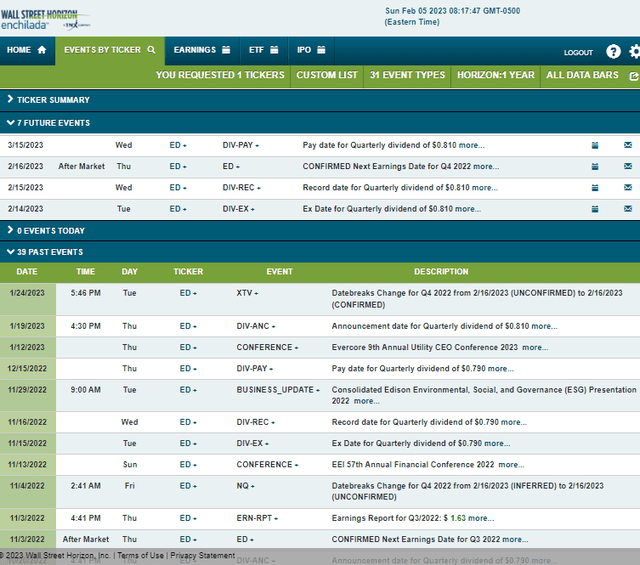Click more on CONFIRMED Q4 2022 earnings description
Screen dimensions: 640x565
(486, 167)
